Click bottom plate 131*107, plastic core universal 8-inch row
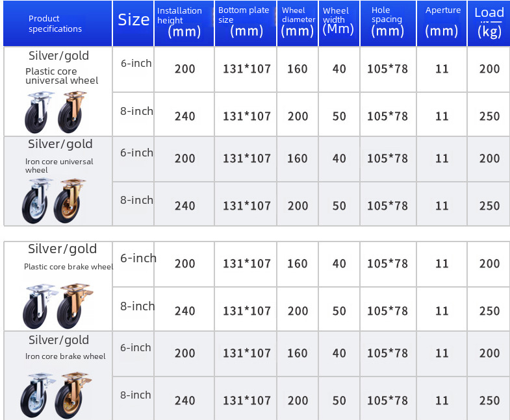510x420 pixels. pyautogui.click(x=246, y=116)
